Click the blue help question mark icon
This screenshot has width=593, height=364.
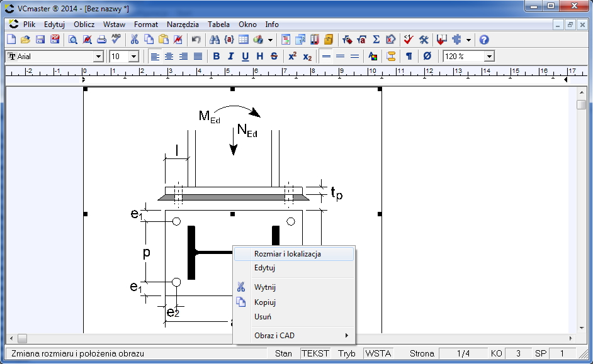484,40
